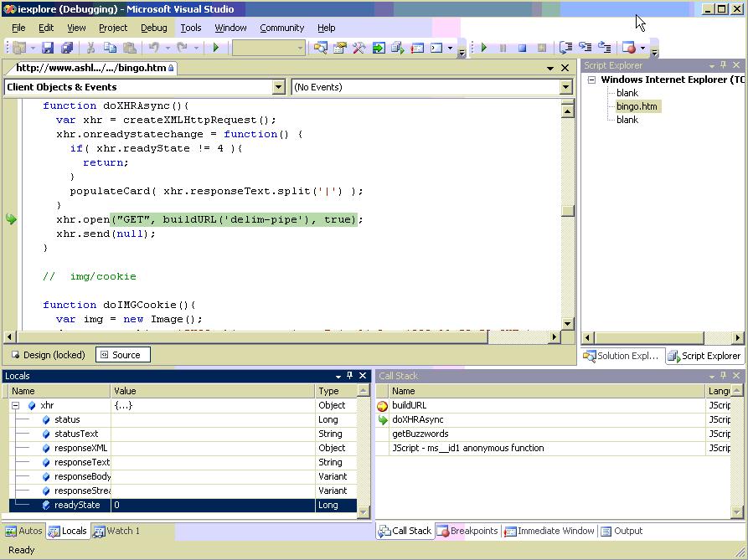Click the current-statement arrow in the editor margin
The height and width of the screenshot is (560, 748).
coord(11,219)
